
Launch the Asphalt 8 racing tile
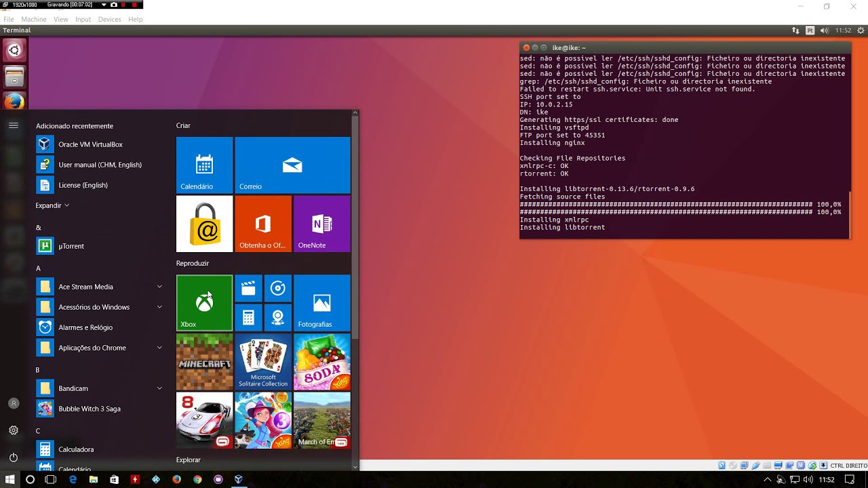click(204, 420)
